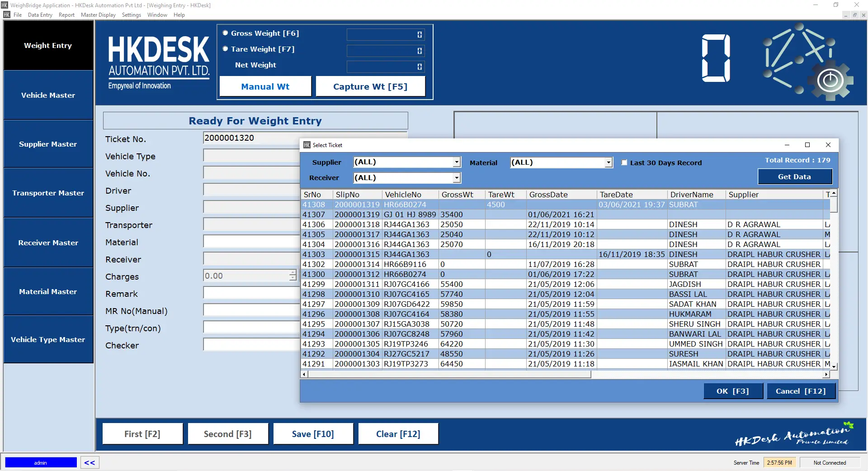Open the Help menu

coord(179,15)
